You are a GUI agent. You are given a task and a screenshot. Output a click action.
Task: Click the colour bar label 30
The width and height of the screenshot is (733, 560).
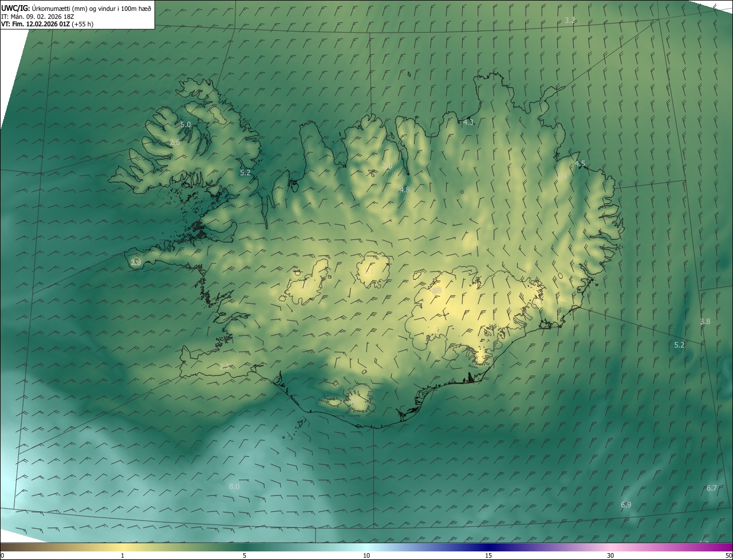tap(610, 555)
